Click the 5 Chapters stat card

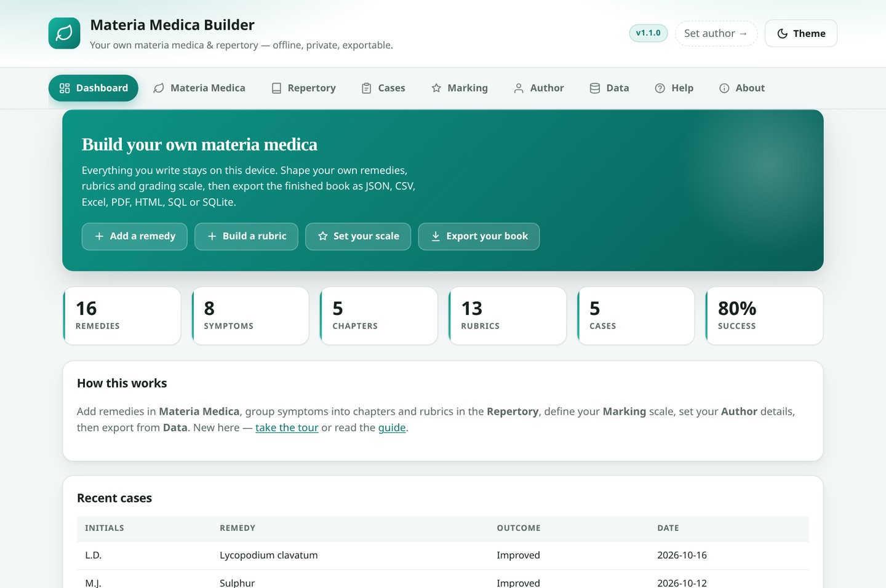tap(379, 316)
